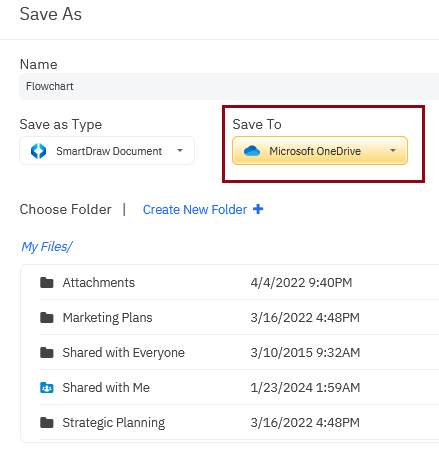
Task: Select the Strategic Planning folder
Action: coord(239,423)
